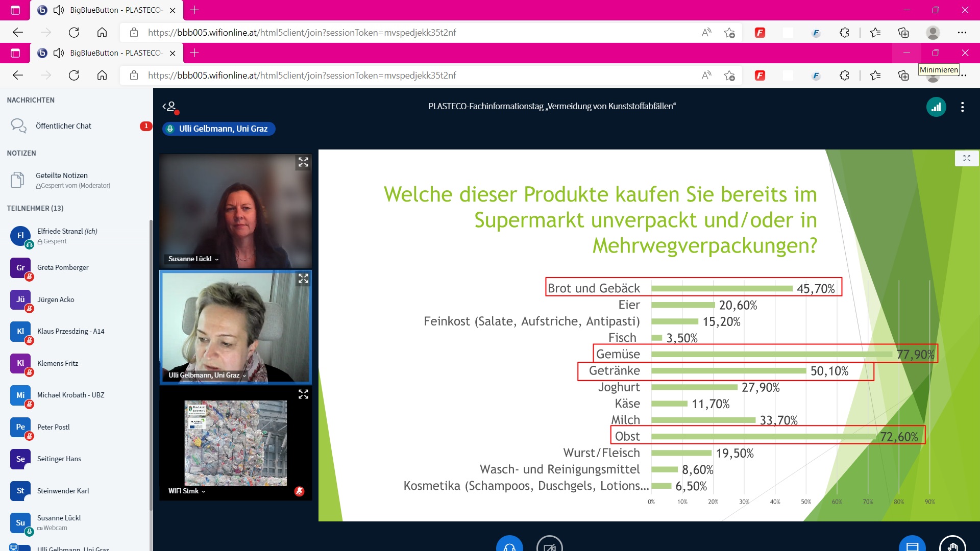The image size is (980, 551).
Task: Click Susanne Lückl in the participants list
Action: pyautogui.click(x=77, y=522)
